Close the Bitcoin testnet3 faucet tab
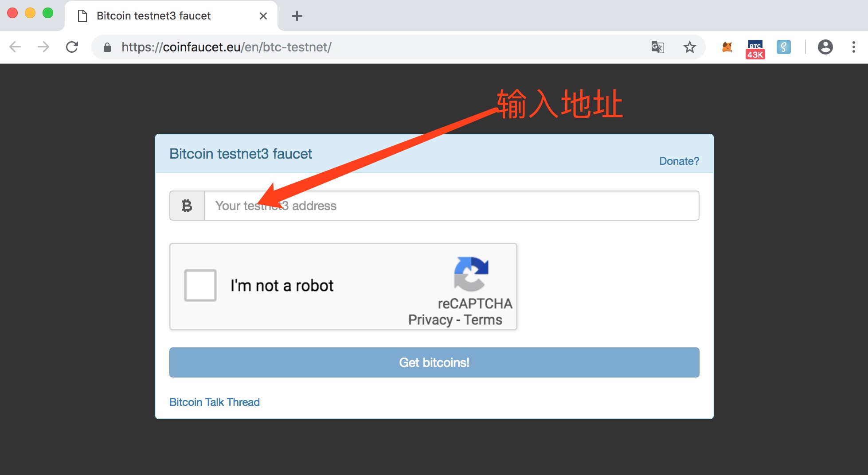This screenshot has height=475, width=868. click(263, 16)
